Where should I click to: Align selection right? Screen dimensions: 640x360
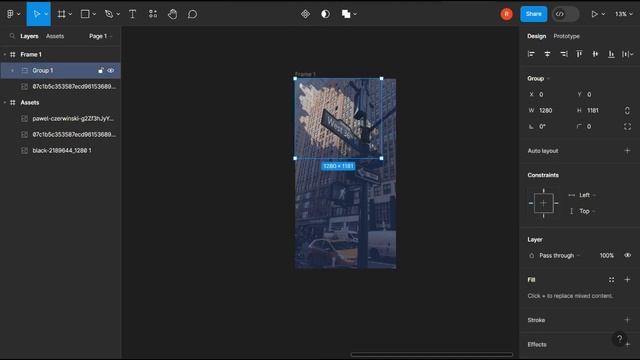point(564,54)
